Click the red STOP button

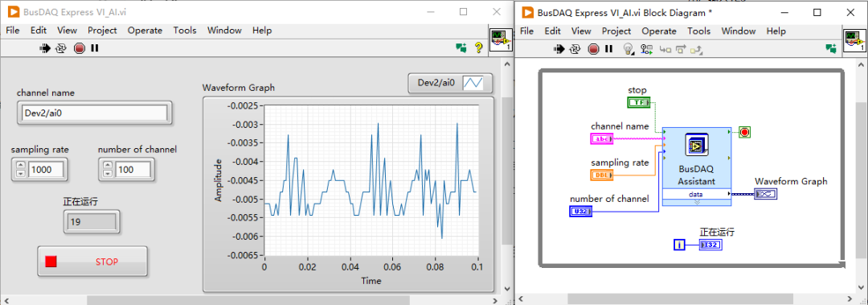click(92, 262)
